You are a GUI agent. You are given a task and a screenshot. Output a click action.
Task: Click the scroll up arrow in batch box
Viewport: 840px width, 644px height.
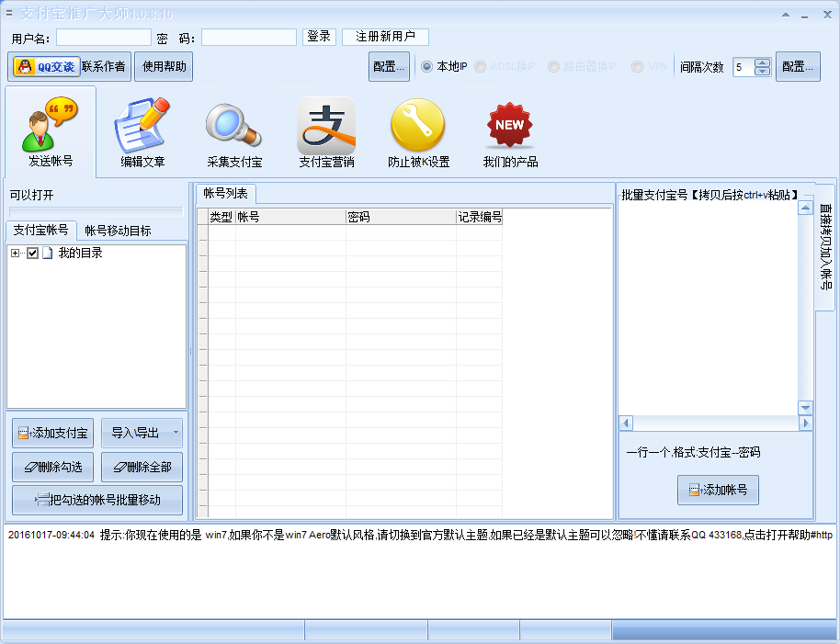(x=805, y=208)
